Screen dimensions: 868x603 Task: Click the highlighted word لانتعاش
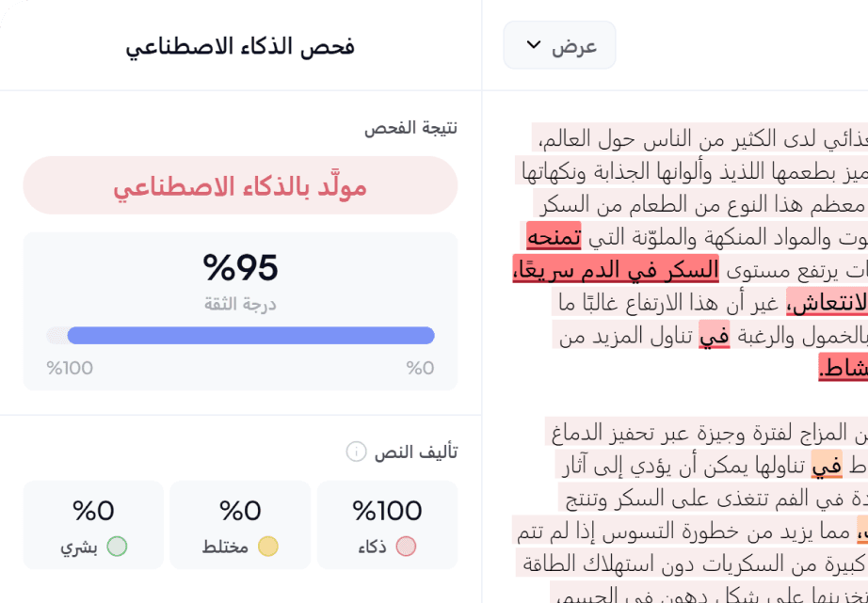828,303
